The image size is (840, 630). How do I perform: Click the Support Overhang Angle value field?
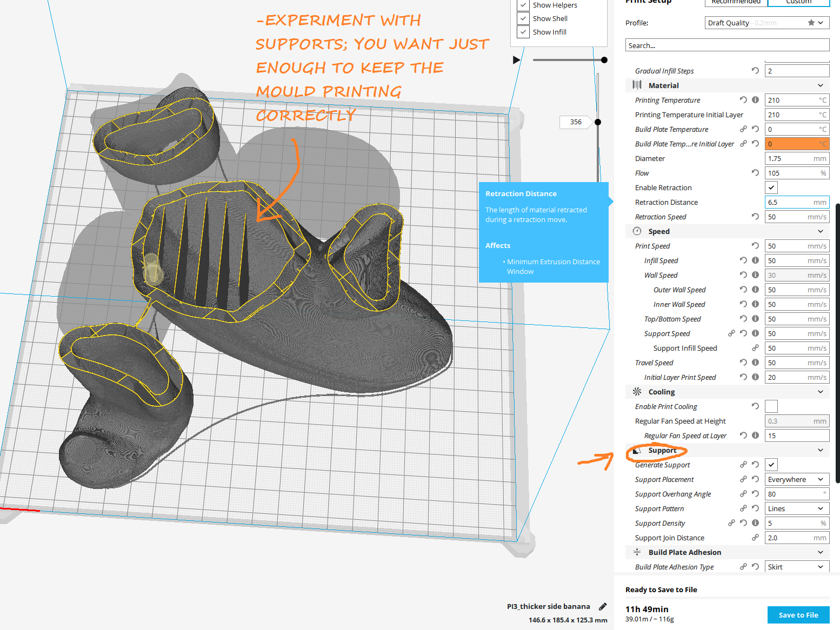click(x=797, y=494)
